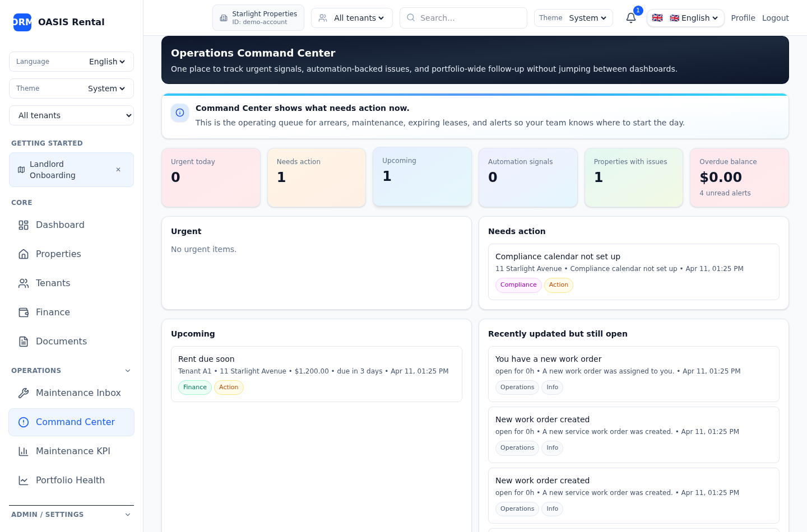This screenshot has width=807, height=532.
Task: Go to Tenants in the sidebar
Action: tap(53, 283)
